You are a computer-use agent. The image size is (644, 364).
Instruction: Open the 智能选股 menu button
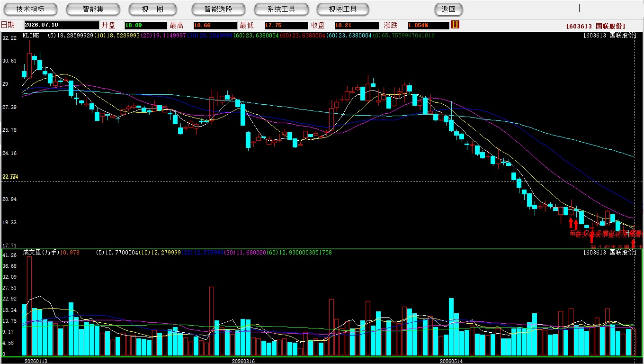(x=218, y=9)
